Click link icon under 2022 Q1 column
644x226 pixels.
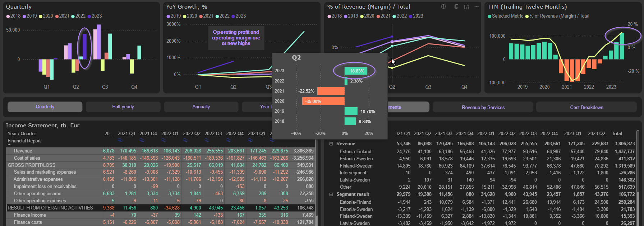(x=164, y=140)
